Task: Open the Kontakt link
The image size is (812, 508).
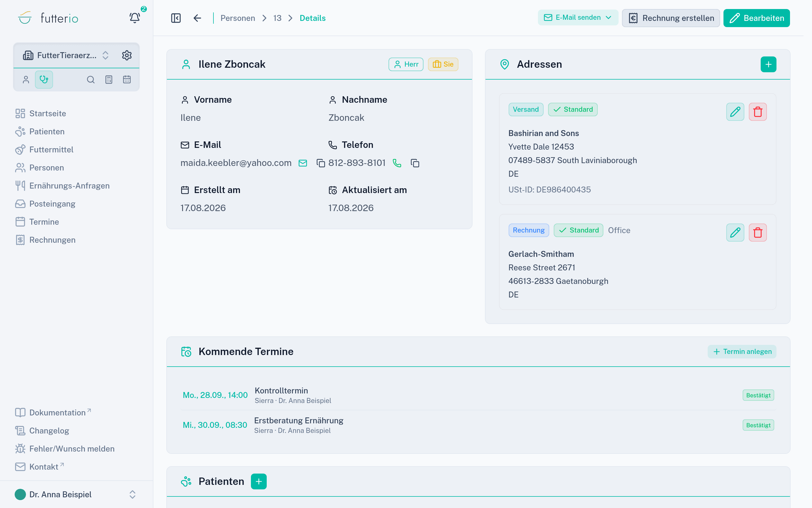Action: (x=39, y=467)
